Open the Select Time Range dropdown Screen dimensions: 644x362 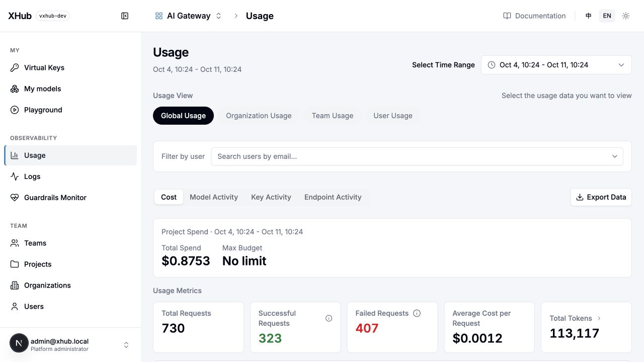click(556, 65)
